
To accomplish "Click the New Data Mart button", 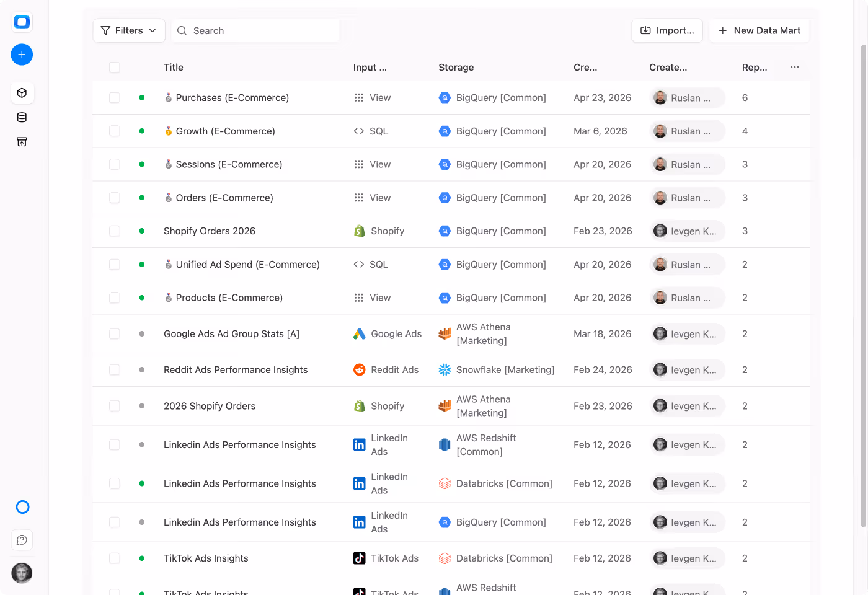I will click(759, 30).
